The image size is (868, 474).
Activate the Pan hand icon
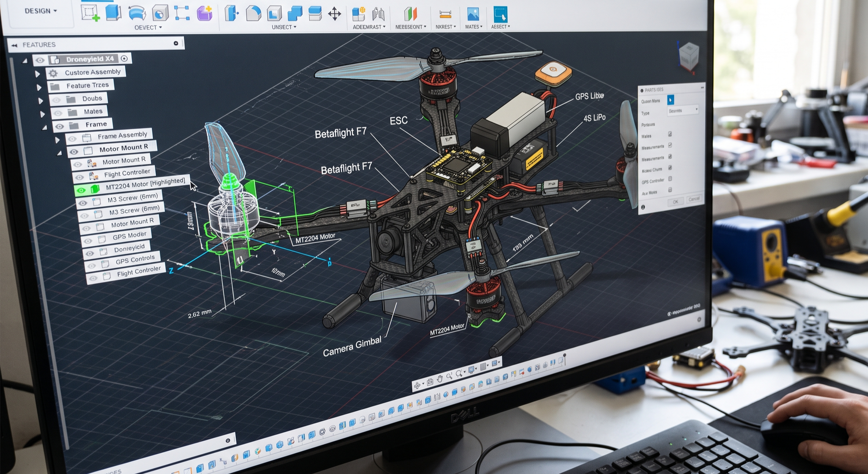(440, 379)
